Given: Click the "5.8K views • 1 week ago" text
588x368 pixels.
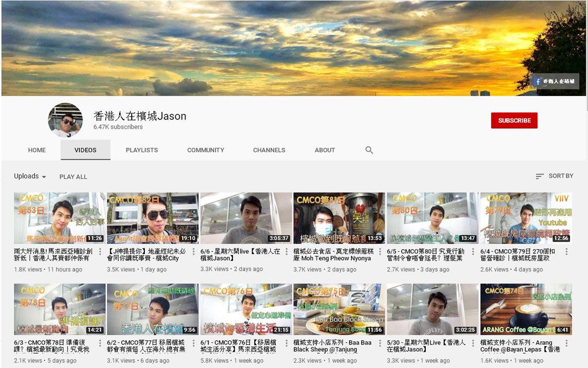Looking at the screenshot, I should 232,360.
